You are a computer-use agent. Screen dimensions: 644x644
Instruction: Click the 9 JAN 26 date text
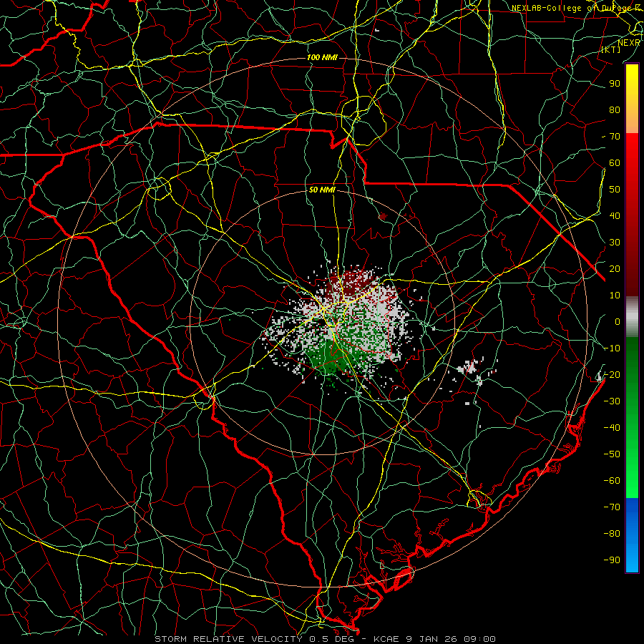click(x=431, y=639)
